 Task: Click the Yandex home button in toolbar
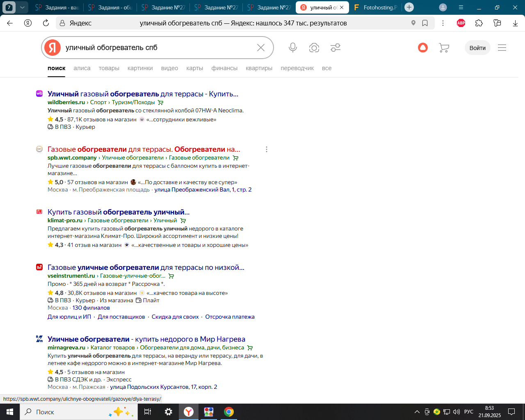tap(28, 23)
